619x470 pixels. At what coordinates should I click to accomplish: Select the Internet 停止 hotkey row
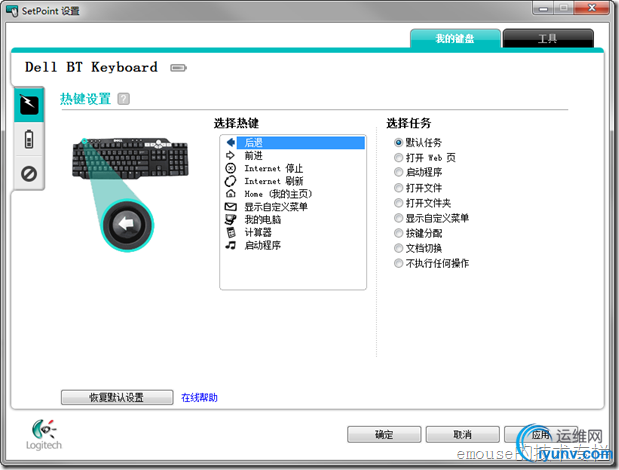pos(293,168)
